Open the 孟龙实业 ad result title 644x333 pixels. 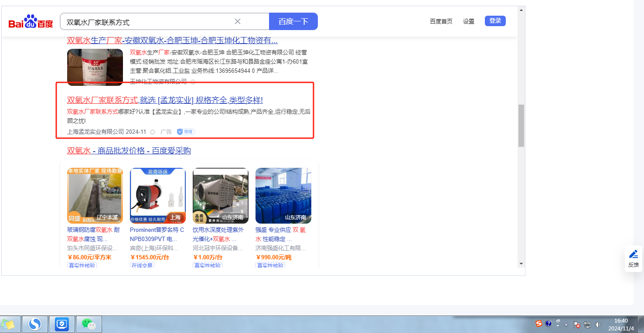coord(165,100)
